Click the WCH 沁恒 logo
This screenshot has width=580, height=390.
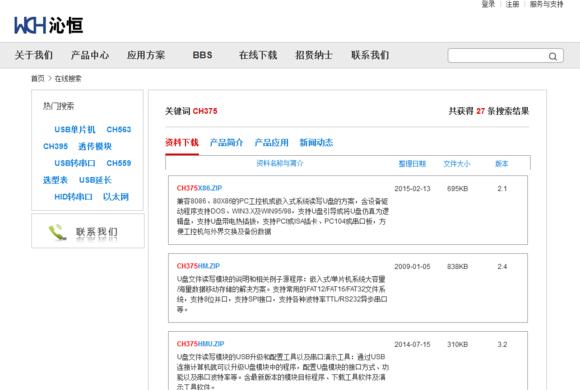(48, 26)
